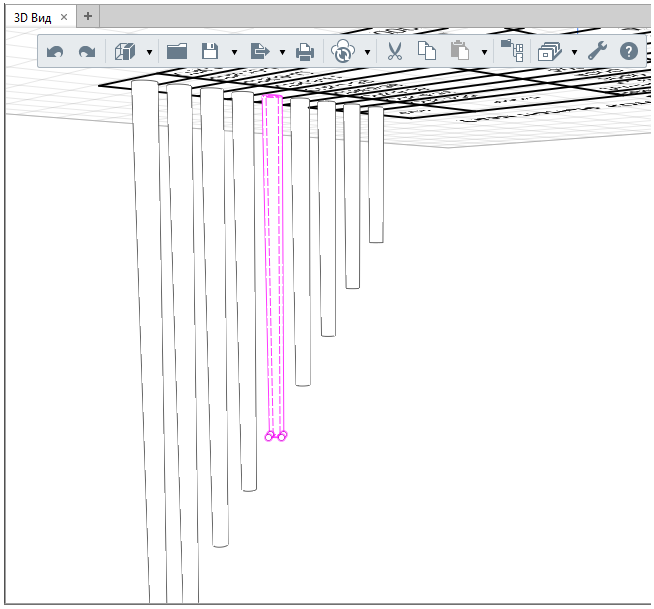Cut the selection with the scissors icon
Screen dimensions: 654x609
click(394, 51)
